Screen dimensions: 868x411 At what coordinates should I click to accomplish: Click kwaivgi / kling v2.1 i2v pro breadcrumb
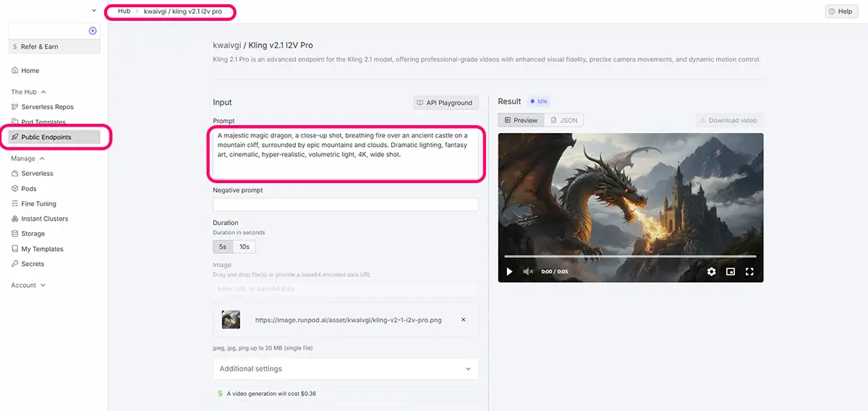(x=183, y=12)
